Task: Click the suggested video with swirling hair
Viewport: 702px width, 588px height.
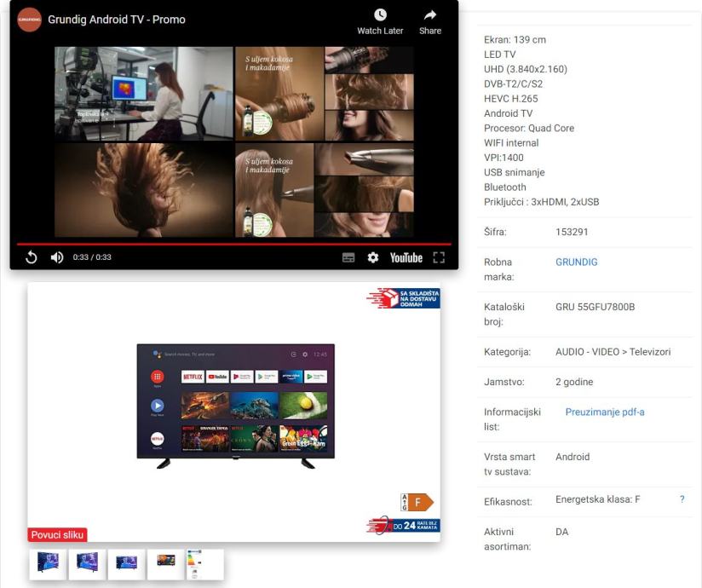Action: point(144,190)
